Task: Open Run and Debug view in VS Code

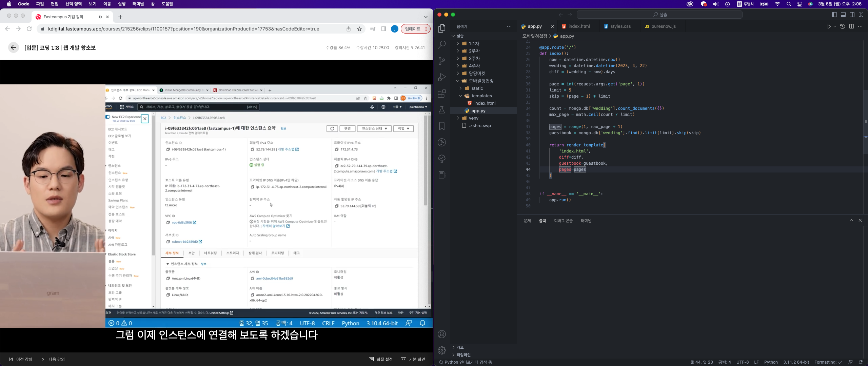Action: pos(441,77)
